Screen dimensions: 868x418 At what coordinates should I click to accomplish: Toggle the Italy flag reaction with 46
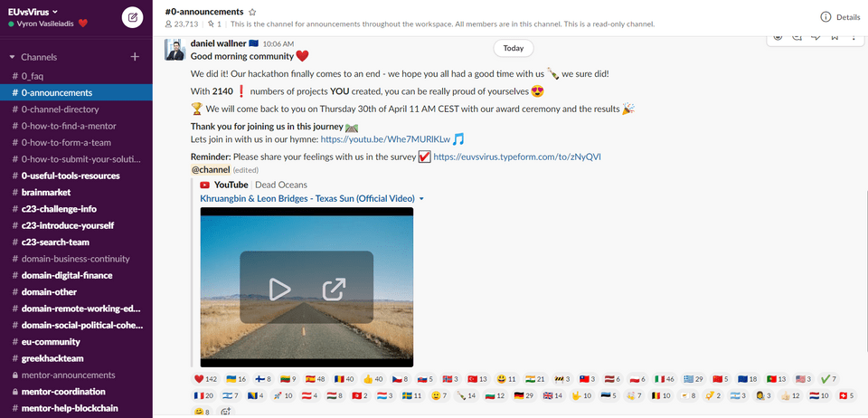[665, 379]
